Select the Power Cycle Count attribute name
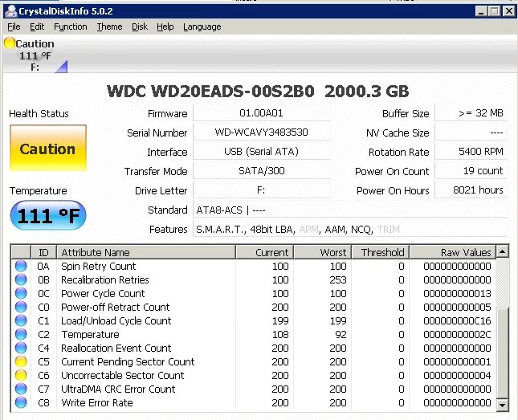Image resolution: width=518 pixels, height=420 pixels. (x=103, y=293)
